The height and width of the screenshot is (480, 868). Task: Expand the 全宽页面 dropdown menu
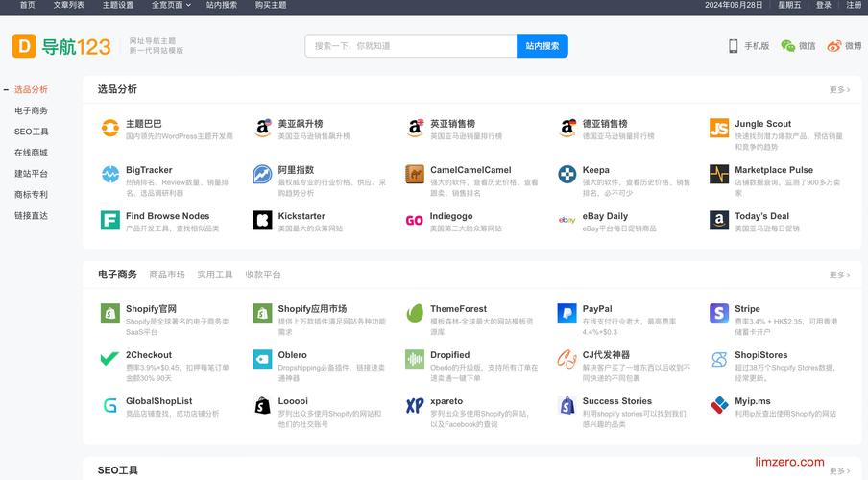click(x=171, y=5)
